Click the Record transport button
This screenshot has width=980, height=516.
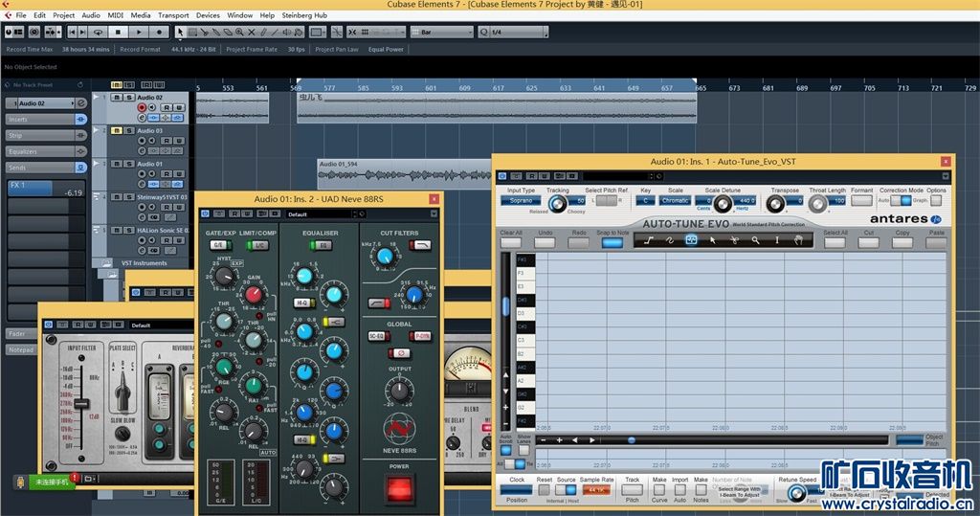coord(160,32)
